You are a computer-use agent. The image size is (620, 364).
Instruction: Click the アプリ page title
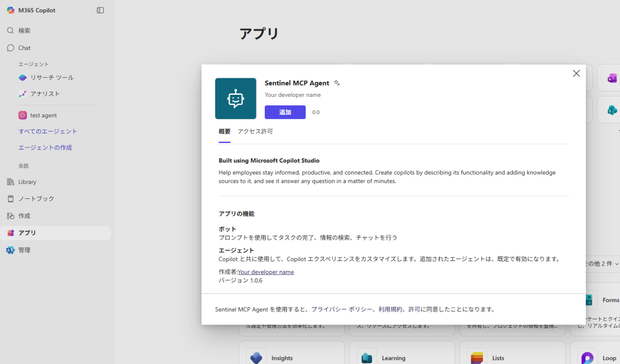point(259,34)
